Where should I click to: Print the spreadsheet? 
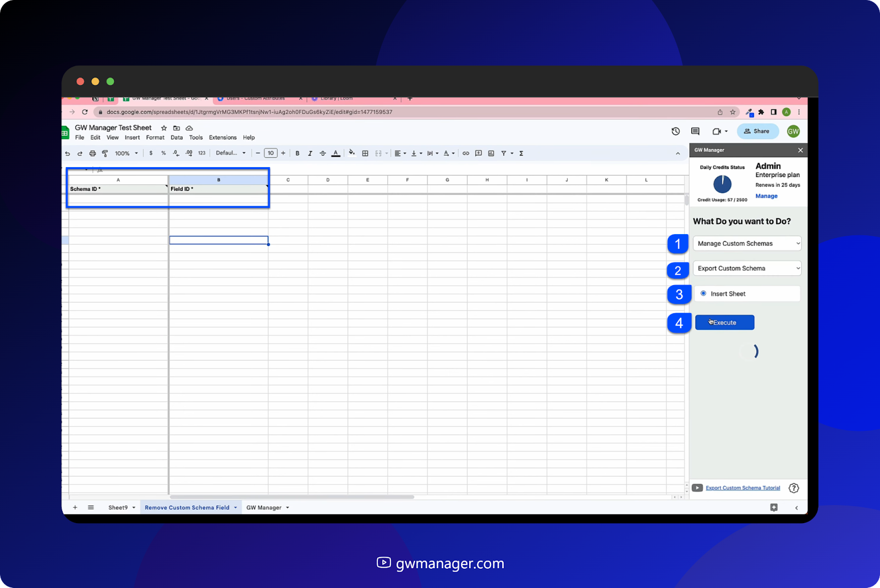(x=92, y=153)
